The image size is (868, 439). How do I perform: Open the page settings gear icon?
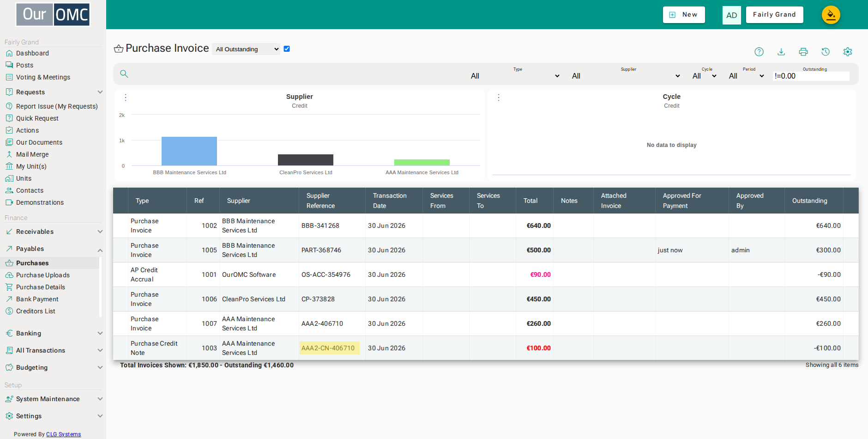click(848, 52)
